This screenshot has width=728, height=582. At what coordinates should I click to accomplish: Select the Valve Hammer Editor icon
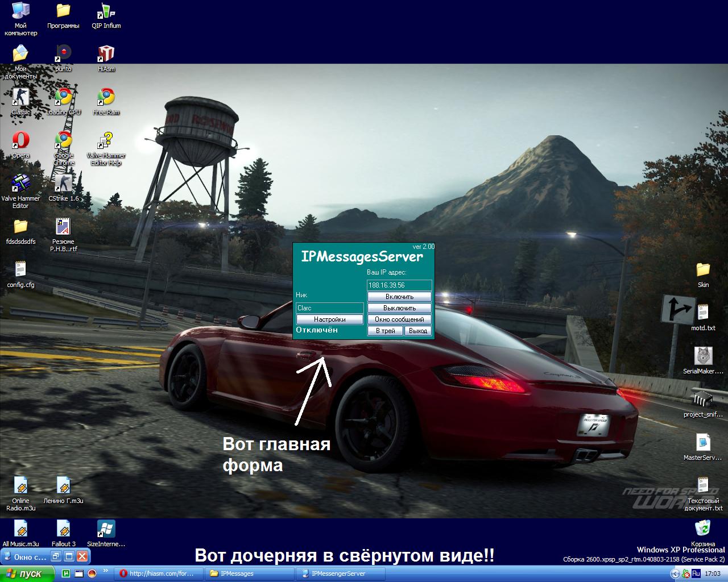pos(20,184)
